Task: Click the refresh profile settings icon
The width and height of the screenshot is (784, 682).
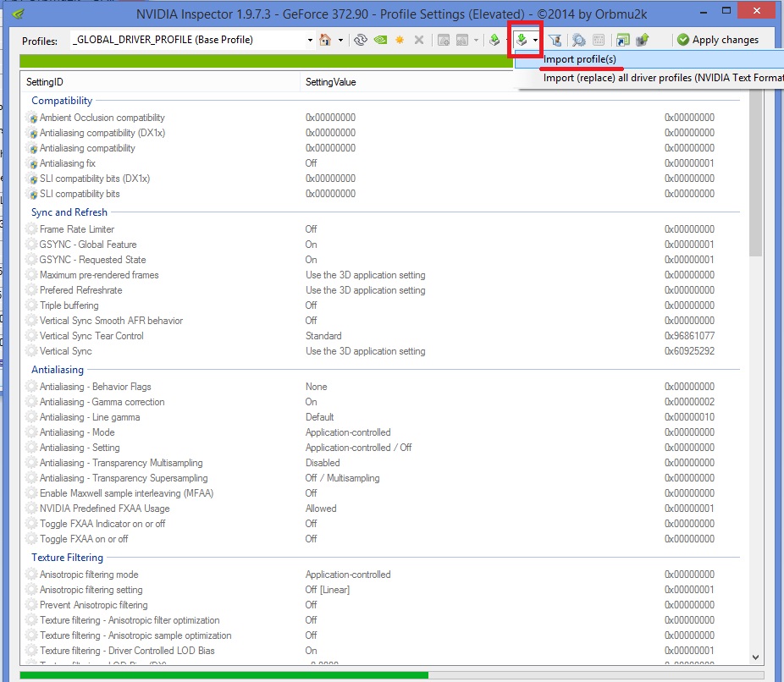Action: (x=360, y=40)
